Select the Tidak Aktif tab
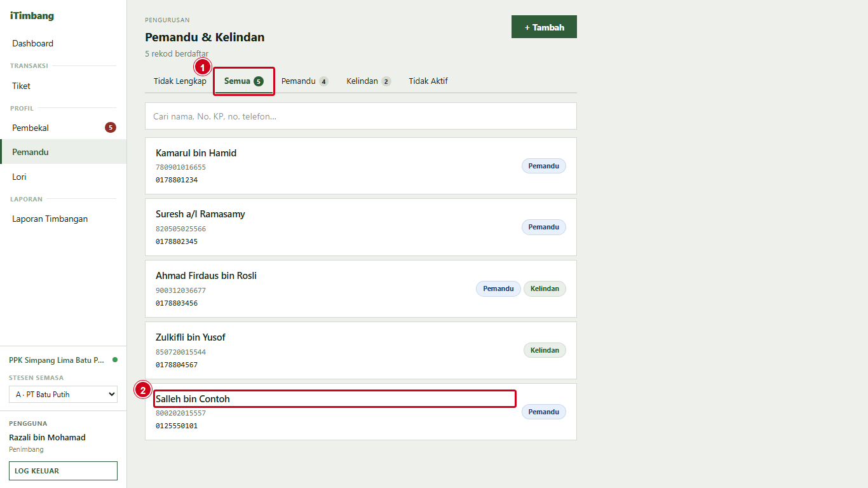The image size is (868, 488). [x=428, y=81]
